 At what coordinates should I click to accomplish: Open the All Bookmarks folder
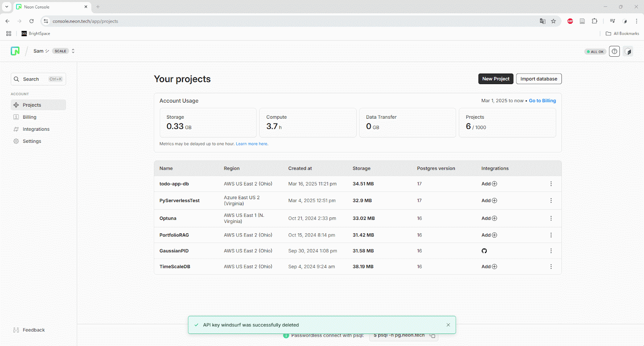[622, 34]
